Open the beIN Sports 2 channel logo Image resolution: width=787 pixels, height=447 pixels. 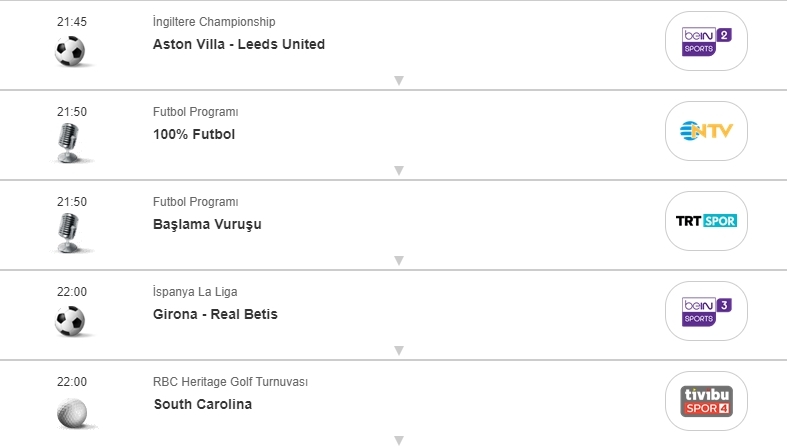pyautogui.click(x=706, y=41)
